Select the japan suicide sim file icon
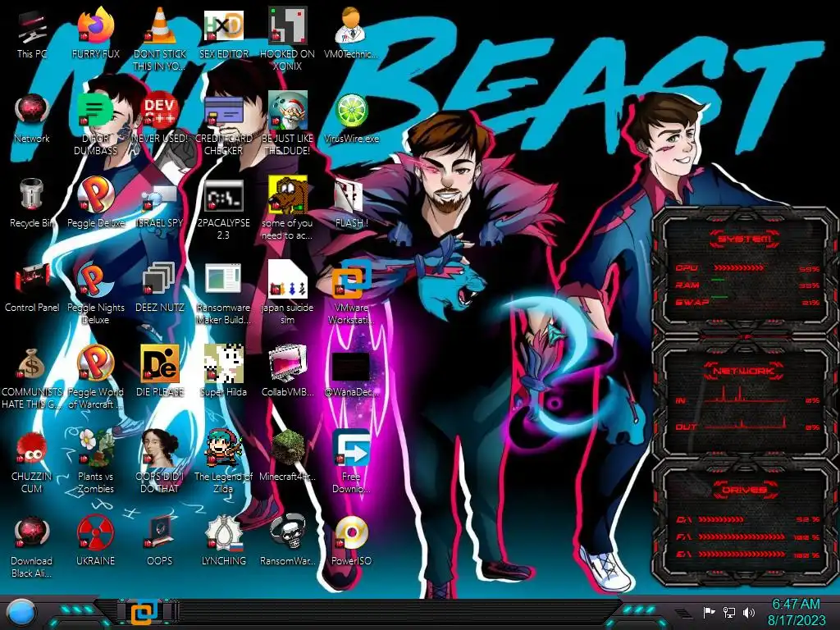 pyautogui.click(x=288, y=280)
